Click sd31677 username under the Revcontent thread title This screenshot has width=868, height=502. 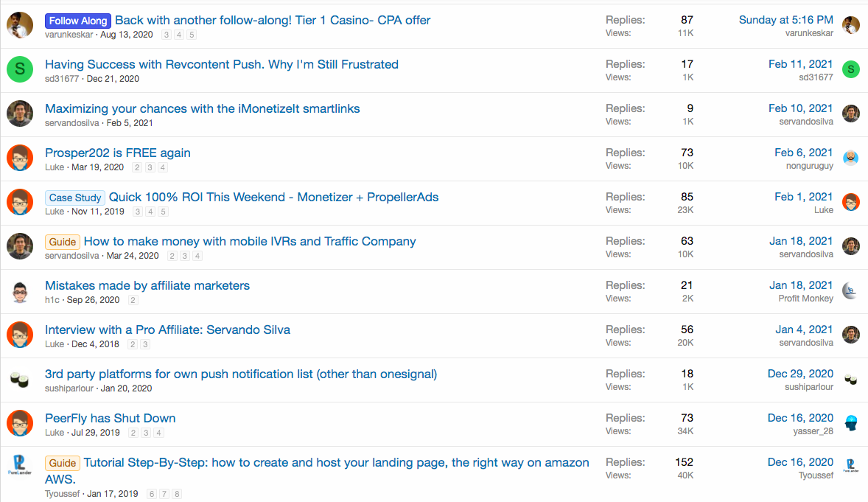pos(62,78)
